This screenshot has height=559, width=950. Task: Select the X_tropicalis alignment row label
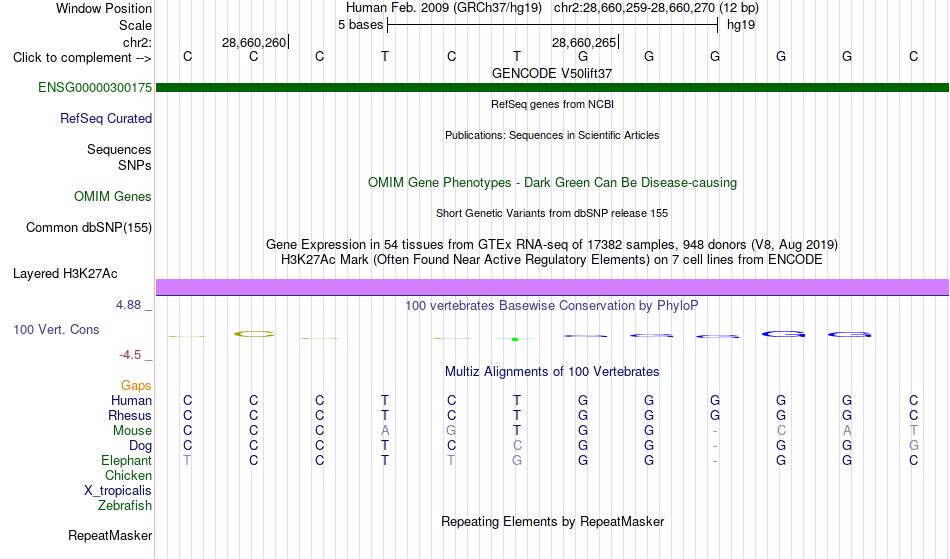[x=118, y=491]
